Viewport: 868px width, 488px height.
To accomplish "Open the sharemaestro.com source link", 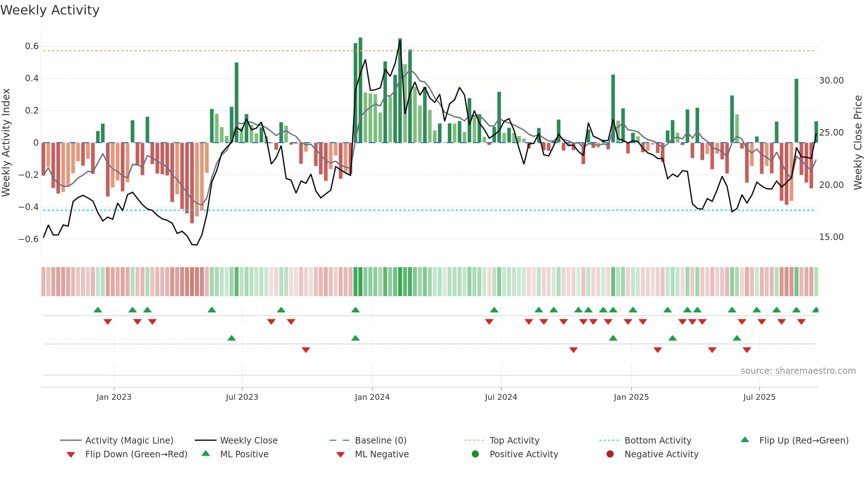I will 798,371.
